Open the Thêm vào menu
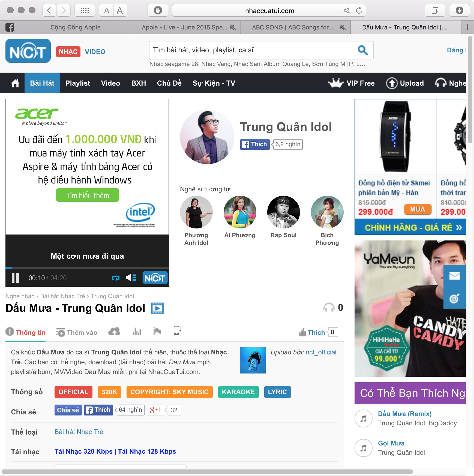 pyautogui.click(x=77, y=332)
